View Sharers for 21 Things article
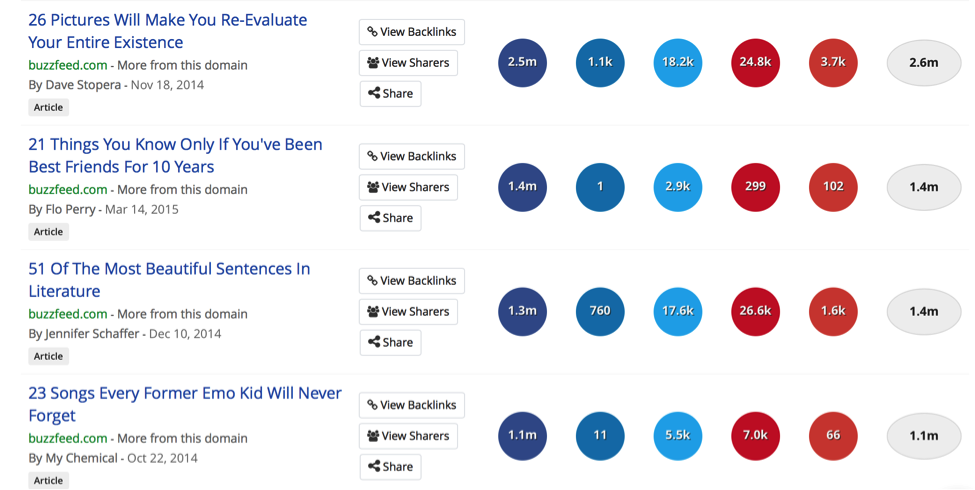The image size is (975, 490). coord(408,187)
